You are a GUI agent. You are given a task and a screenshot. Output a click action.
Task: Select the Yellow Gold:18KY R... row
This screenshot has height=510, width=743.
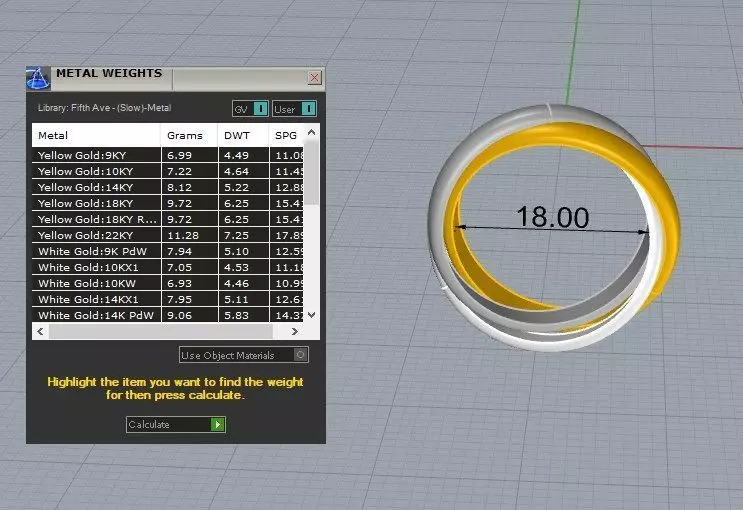pyautogui.click(x=168, y=219)
